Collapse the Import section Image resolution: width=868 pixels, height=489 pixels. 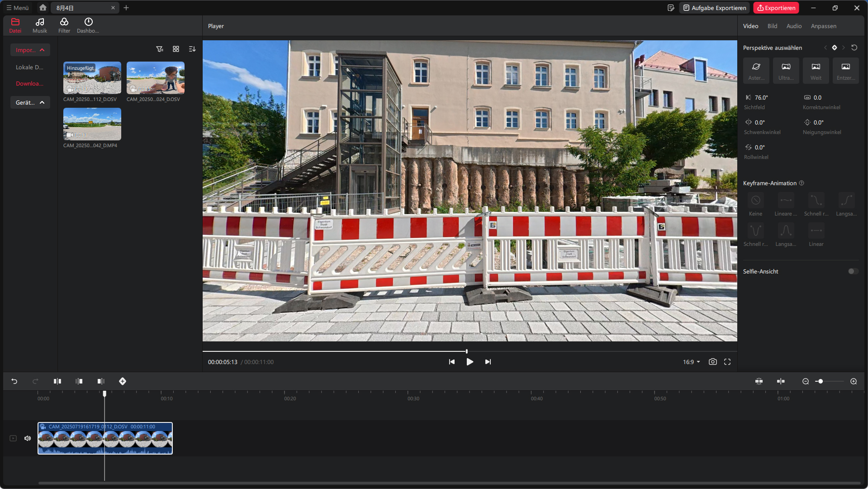click(30, 50)
